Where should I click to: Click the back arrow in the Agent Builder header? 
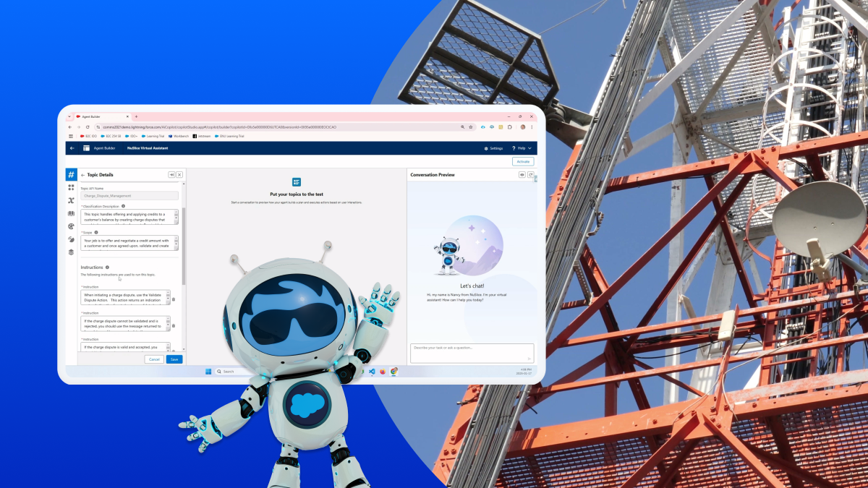click(x=72, y=147)
